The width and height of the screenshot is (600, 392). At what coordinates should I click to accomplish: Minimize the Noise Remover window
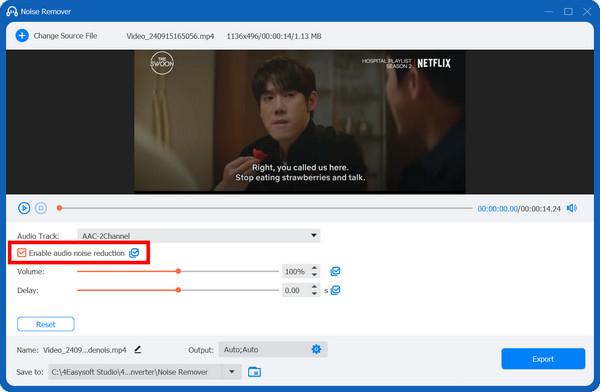tap(549, 11)
